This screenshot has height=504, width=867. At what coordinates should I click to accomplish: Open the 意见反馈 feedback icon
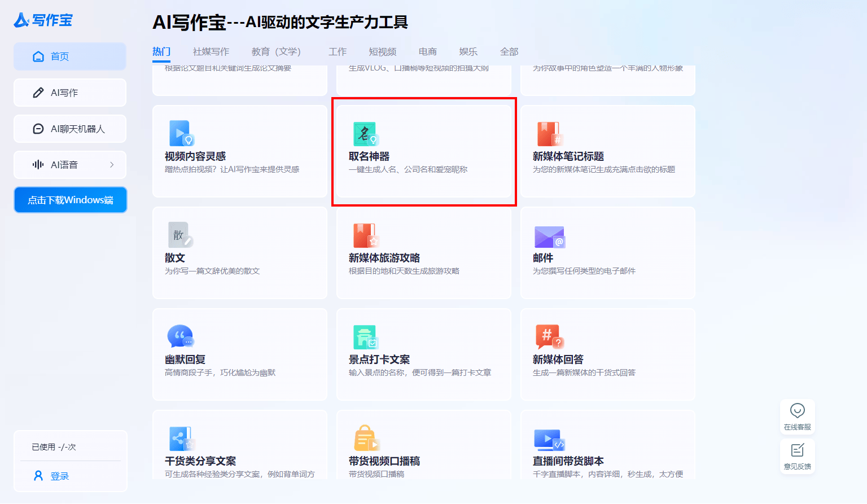(x=797, y=456)
